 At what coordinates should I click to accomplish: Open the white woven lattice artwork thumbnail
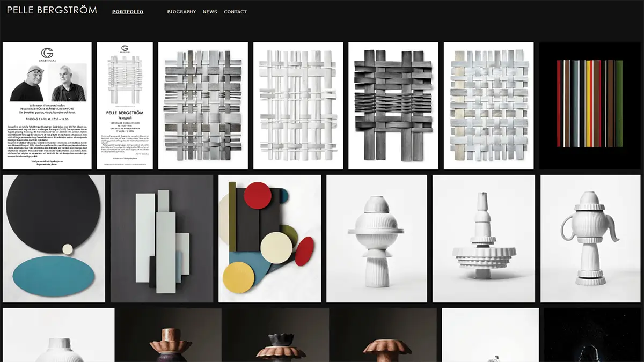298,106
